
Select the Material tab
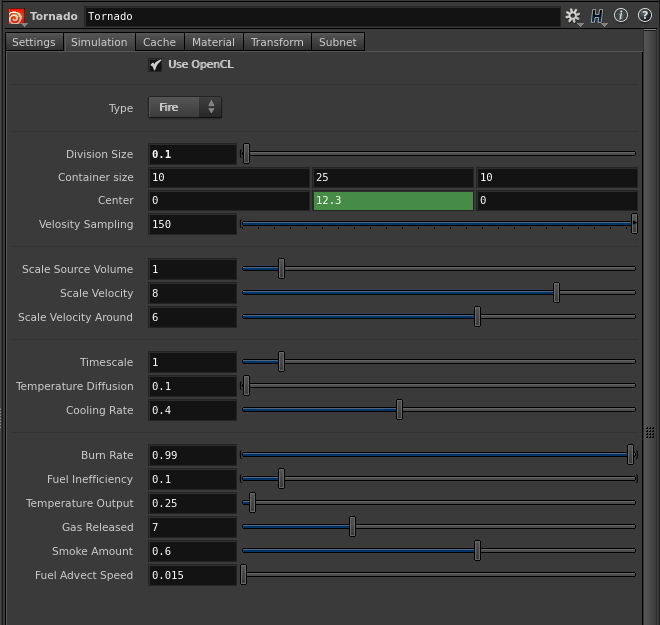point(213,42)
